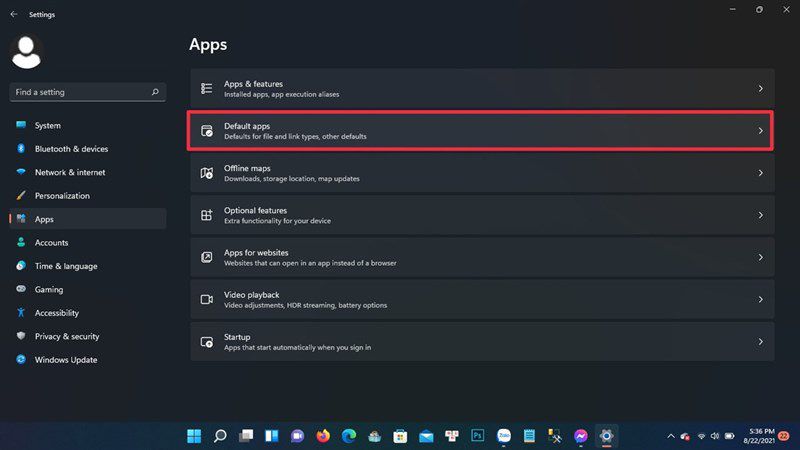Viewport: 800px width, 450px height.
Task: Open Accessibility settings
Action: [x=88, y=313]
